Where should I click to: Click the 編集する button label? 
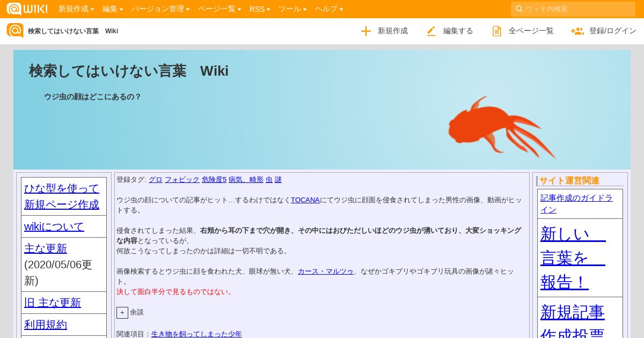tap(458, 31)
